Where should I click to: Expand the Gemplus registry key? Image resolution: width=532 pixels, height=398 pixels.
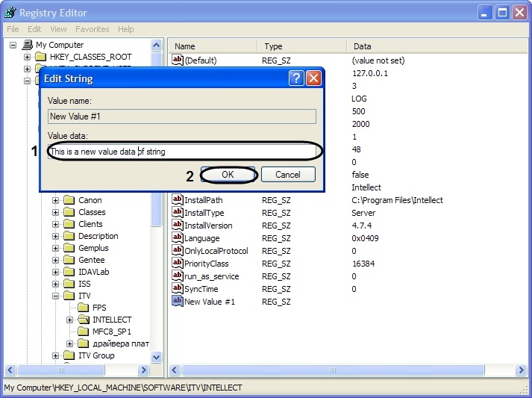click(56, 248)
